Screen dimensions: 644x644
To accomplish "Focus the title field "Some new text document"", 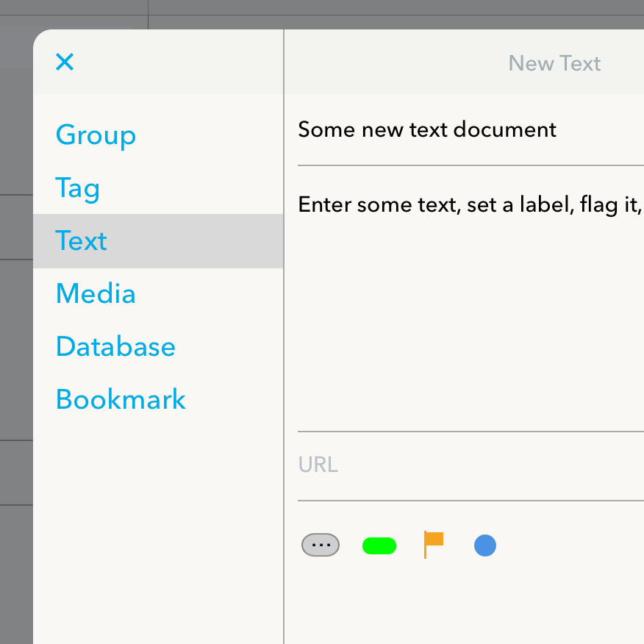I will 471,130.
